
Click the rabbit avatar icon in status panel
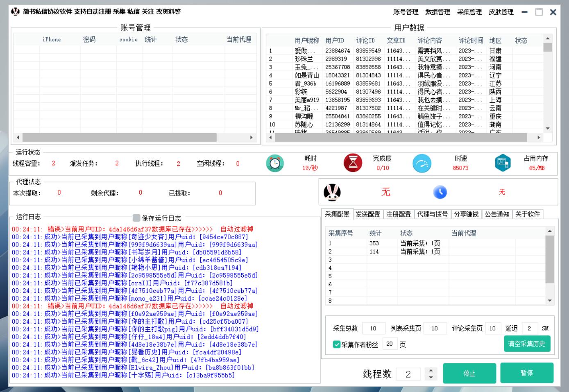[332, 192]
